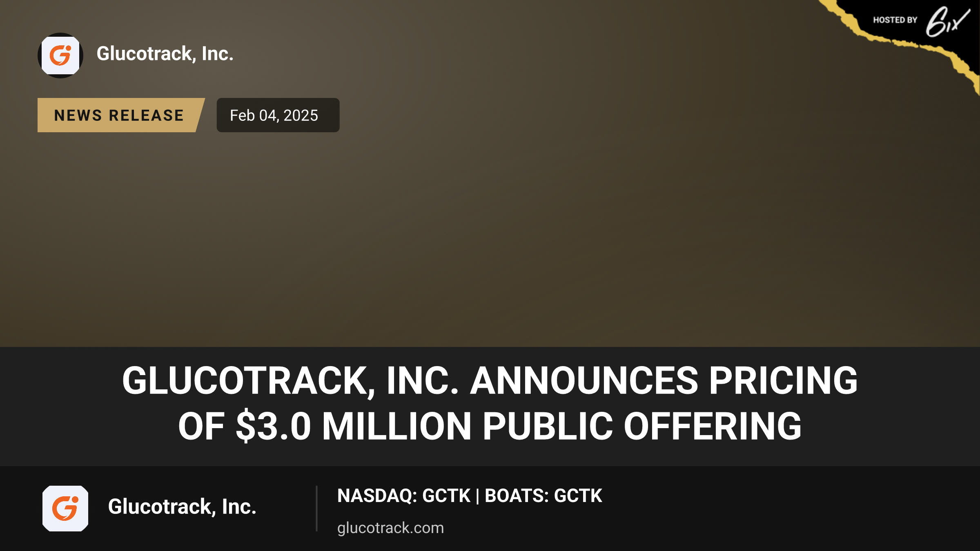
Task: Click the Glucotrack logo icon at top
Action: [60, 56]
